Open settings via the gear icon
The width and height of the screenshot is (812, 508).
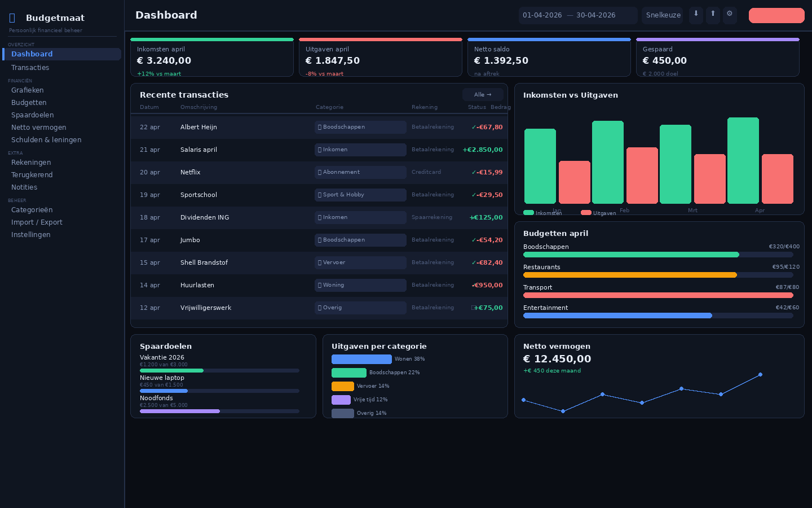tap(730, 15)
